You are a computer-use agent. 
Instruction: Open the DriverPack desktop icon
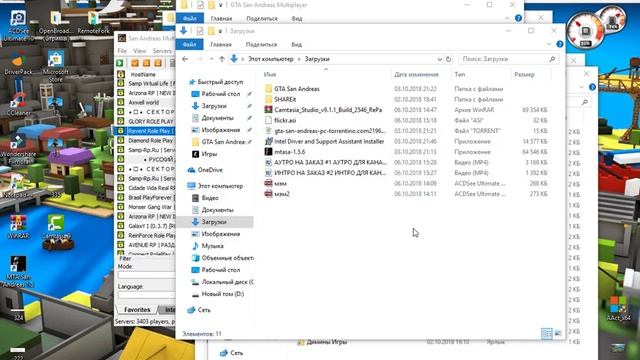(18, 64)
